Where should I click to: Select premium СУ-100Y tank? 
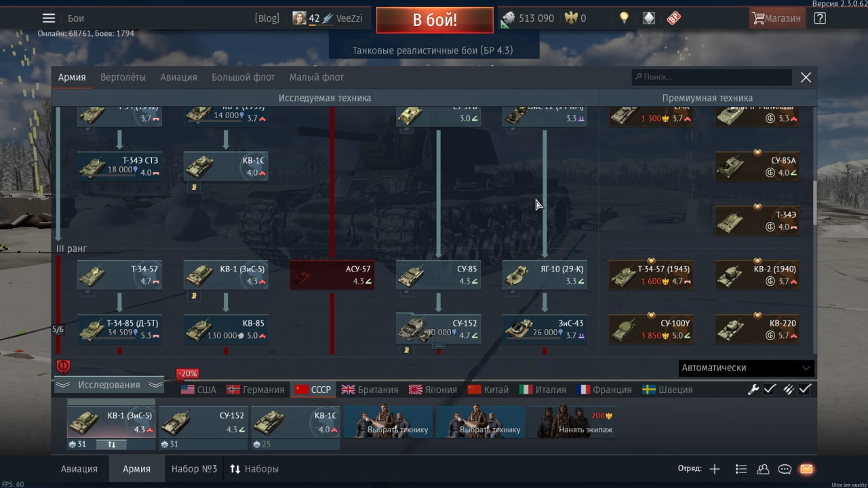(651, 329)
